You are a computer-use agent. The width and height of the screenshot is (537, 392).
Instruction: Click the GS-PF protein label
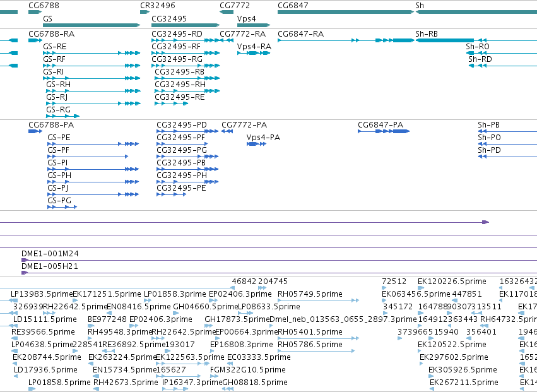[x=58, y=150]
